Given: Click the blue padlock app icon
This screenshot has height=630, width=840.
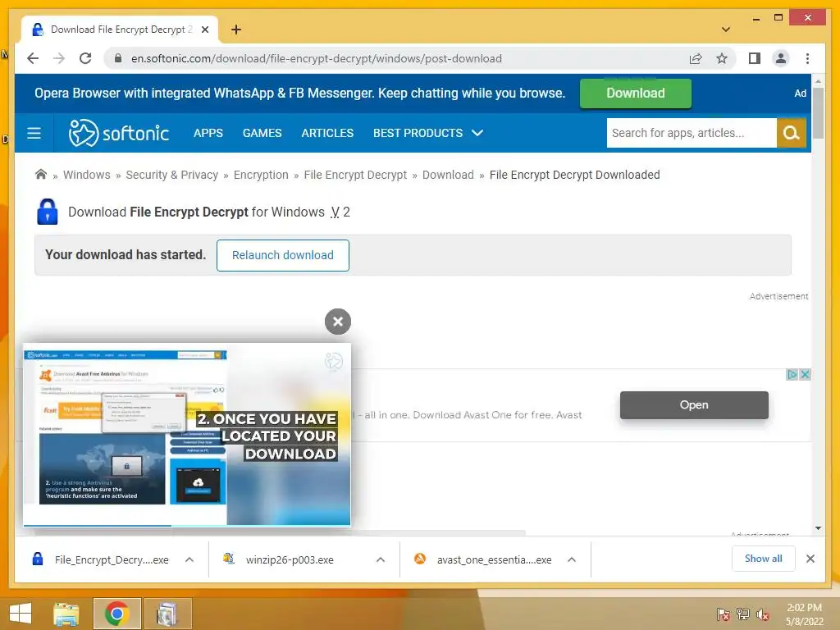Looking at the screenshot, I should click(47, 212).
